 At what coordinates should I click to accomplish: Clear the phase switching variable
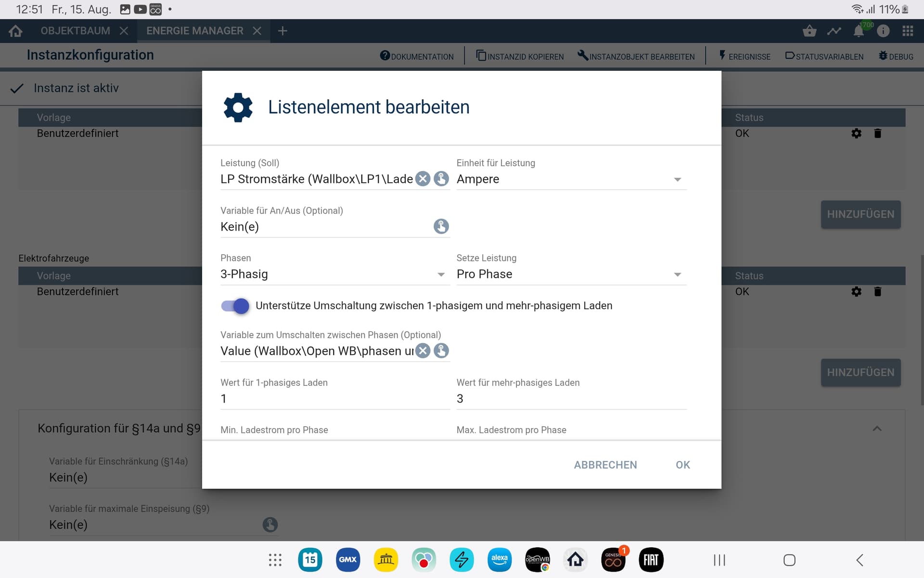click(423, 351)
